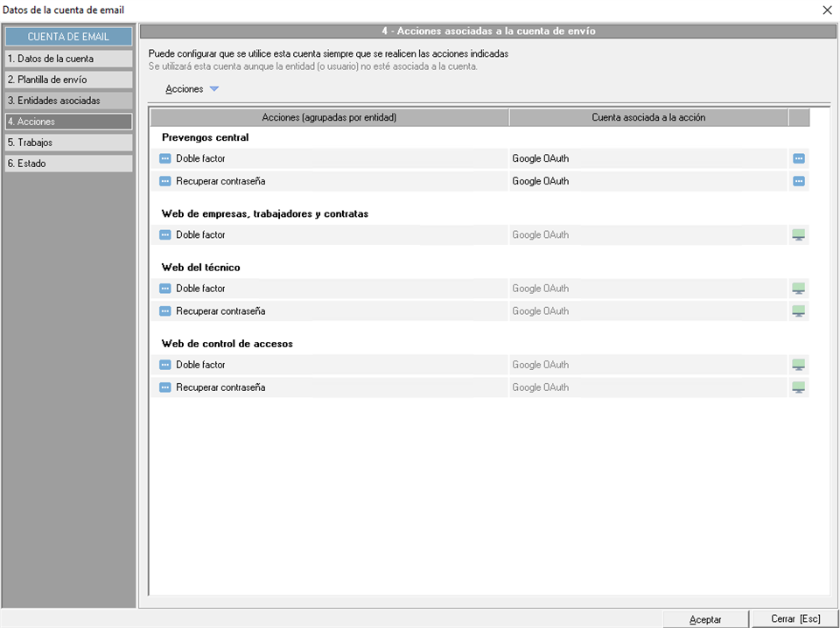The width and height of the screenshot is (840, 628).
Task: Click monitor icon for Web del técnico Recuperar contraseña
Action: tap(798, 311)
